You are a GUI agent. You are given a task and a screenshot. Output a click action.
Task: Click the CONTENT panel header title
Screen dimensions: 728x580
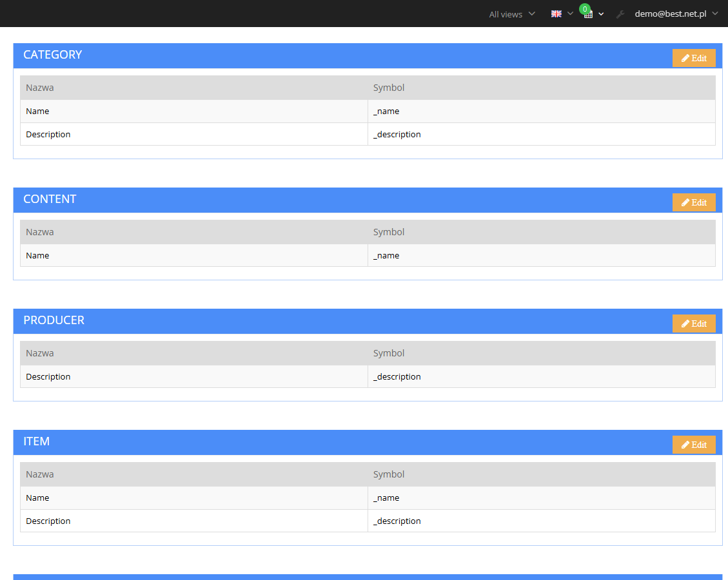[50, 199]
